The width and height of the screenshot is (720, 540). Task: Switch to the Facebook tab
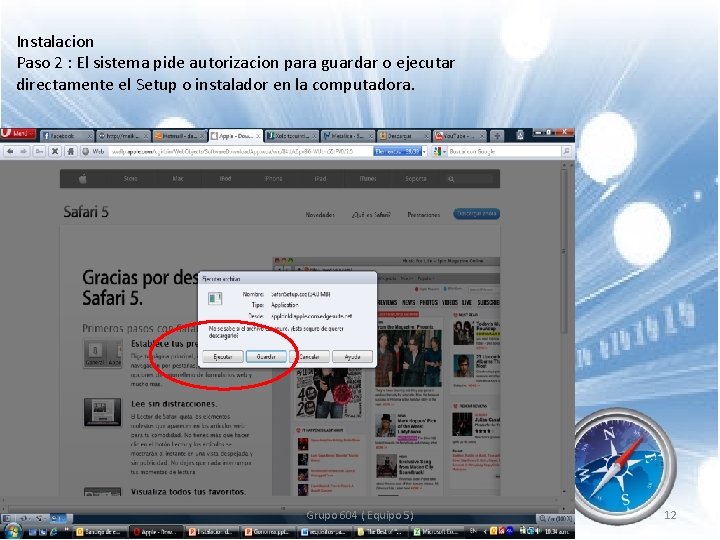pos(67,136)
